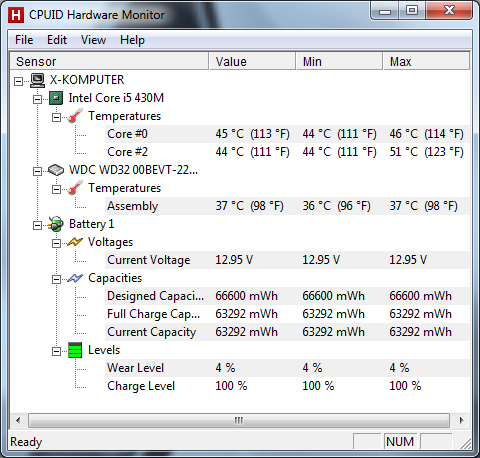Screen dimensions: 480x458
Task: Open the Help menu
Action: pyautogui.click(x=132, y=40)
